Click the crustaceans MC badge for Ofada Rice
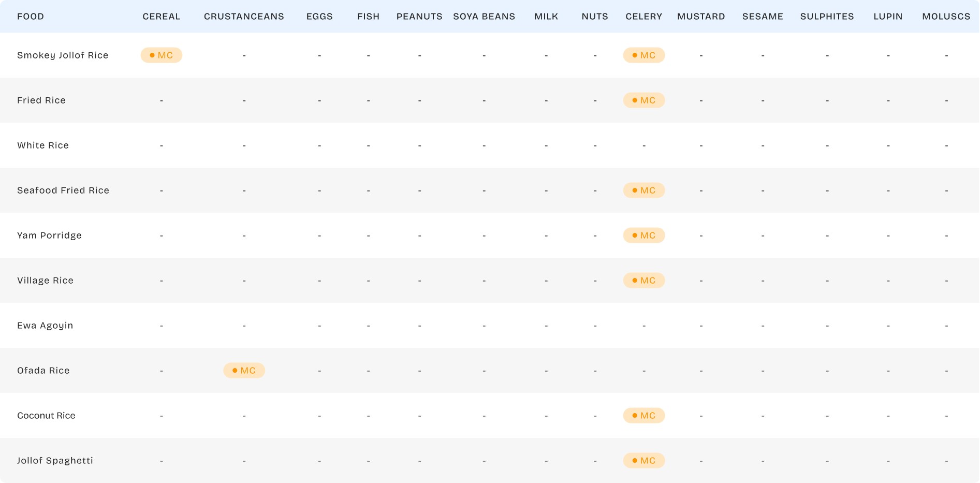 [x=244, y=371]
